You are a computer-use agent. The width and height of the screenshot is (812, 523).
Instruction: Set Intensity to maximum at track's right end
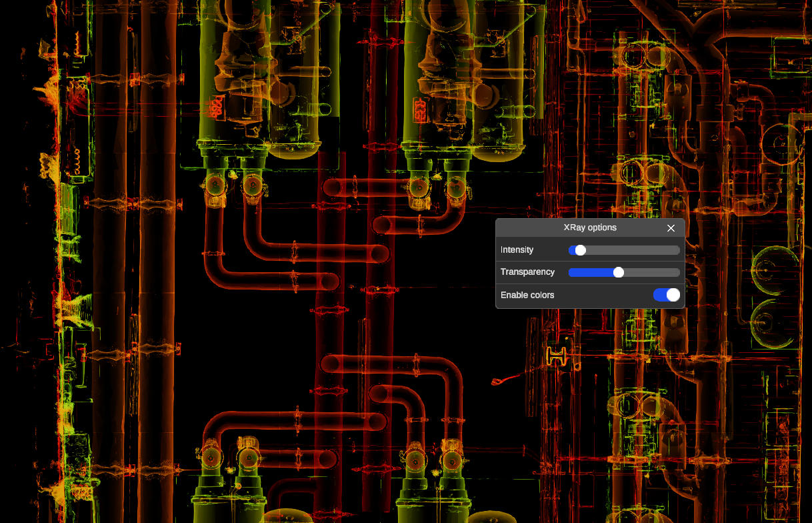coord(679,250)
